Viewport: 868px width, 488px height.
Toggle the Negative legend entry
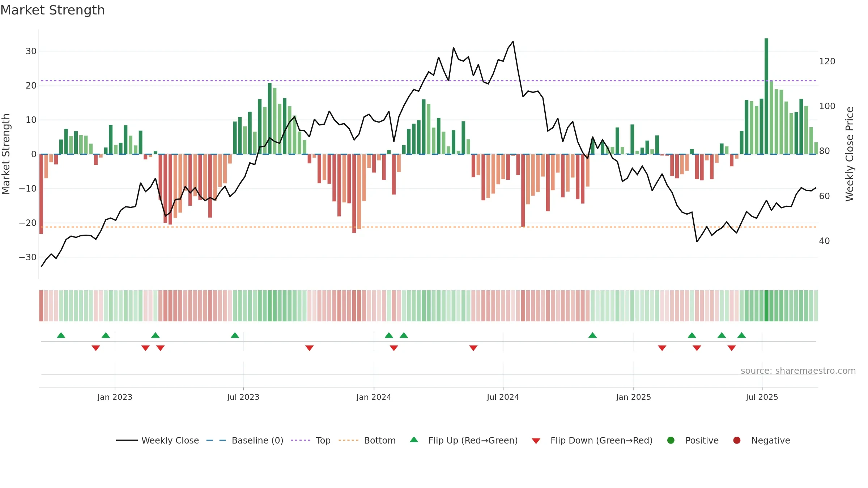click(x=761, y=440)
